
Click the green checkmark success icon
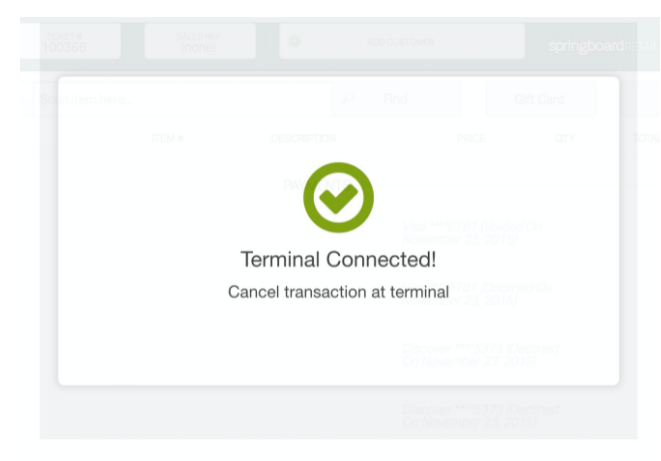click(338, 196)
